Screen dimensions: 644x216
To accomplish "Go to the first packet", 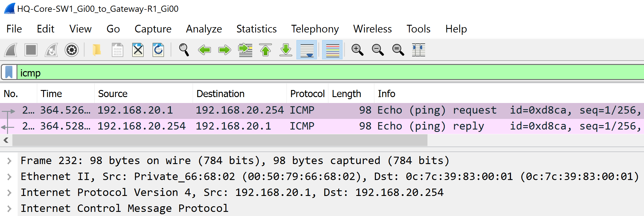I will point(266,50).
